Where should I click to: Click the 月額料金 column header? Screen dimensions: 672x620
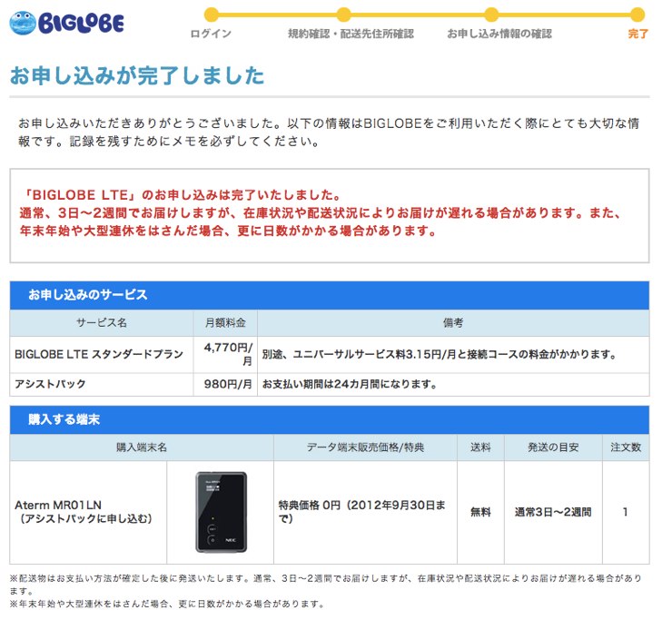[x=225, y=322]
